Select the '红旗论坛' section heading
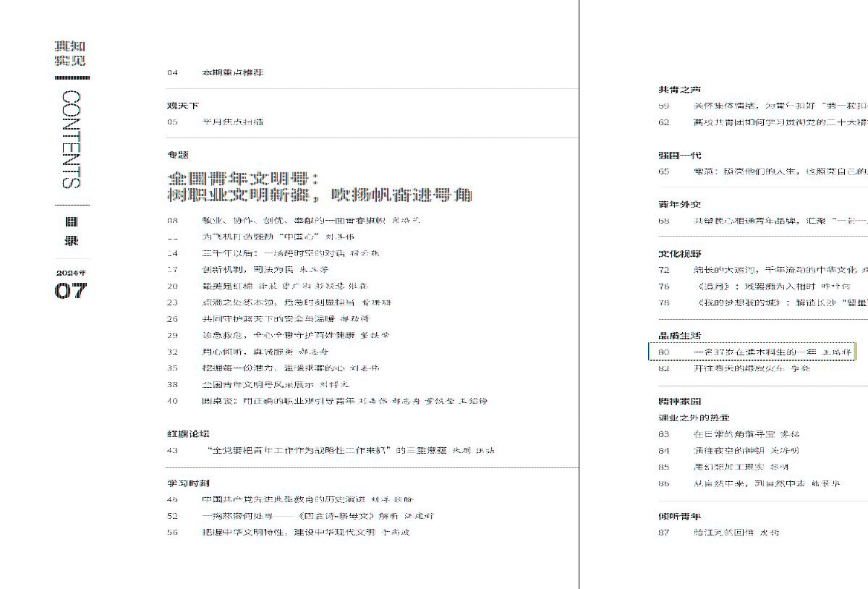The height and width of the screenshot is (589, 868). coord(188,434)
